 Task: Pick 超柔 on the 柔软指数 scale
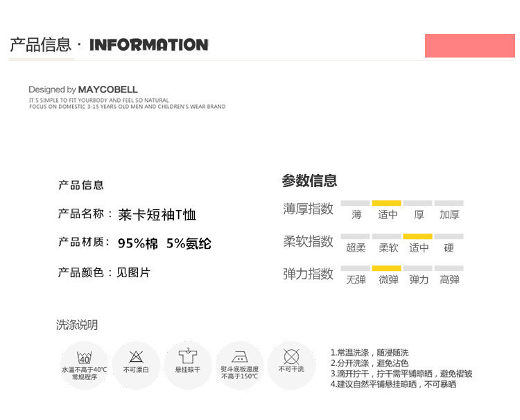[356, 247]
